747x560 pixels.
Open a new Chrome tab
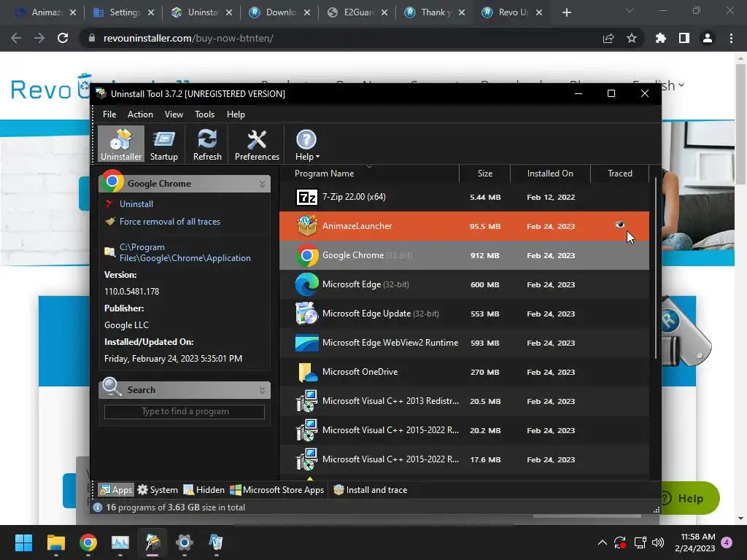tap(566, 12)
